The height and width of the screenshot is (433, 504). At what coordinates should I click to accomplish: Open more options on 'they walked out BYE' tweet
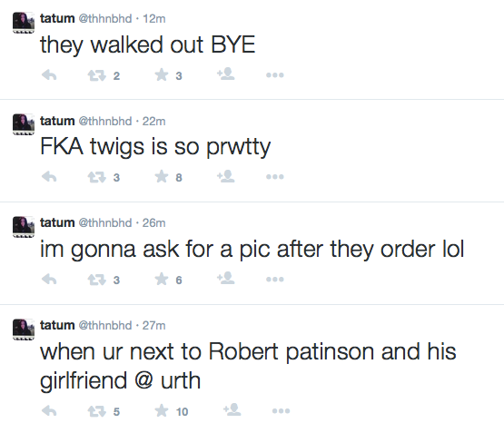pos(275,75)
